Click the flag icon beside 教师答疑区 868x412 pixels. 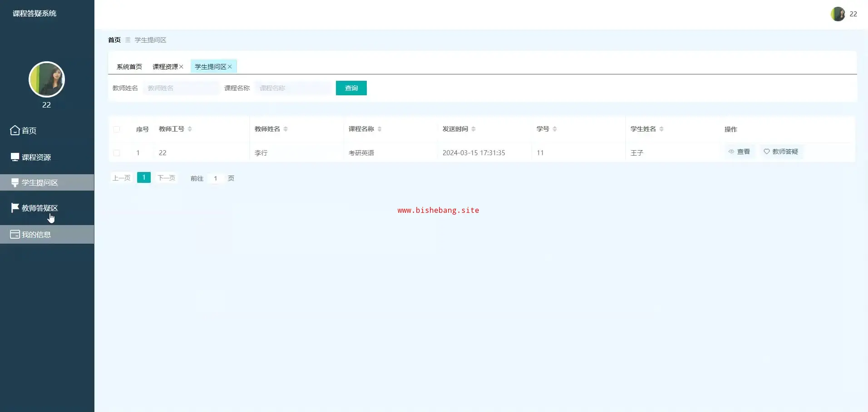tap(15, 208)
